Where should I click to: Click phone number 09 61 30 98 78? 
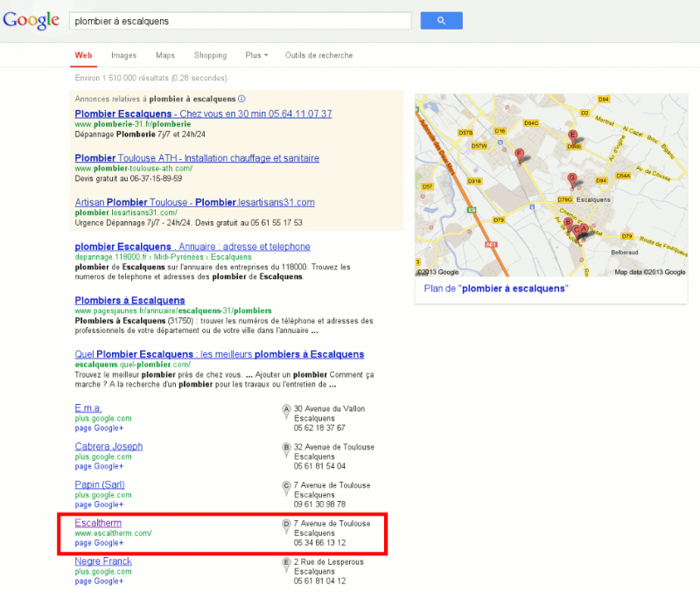point(319,505)
